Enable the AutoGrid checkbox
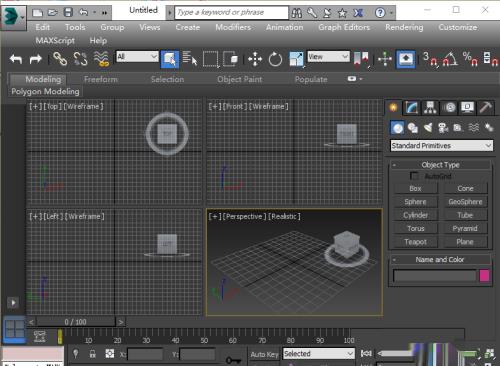The width and height of the screenshot is (500, 366). tap(414, 176)
